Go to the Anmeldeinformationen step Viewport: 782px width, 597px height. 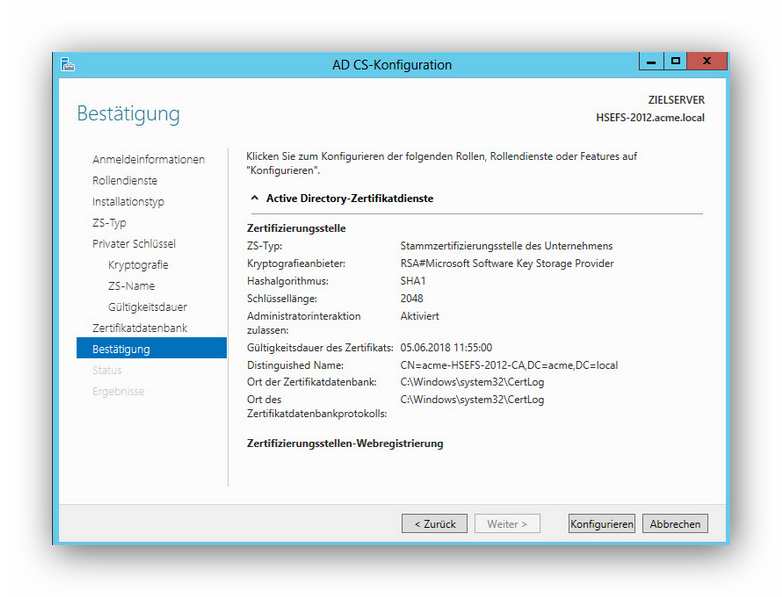click(148, 160)
